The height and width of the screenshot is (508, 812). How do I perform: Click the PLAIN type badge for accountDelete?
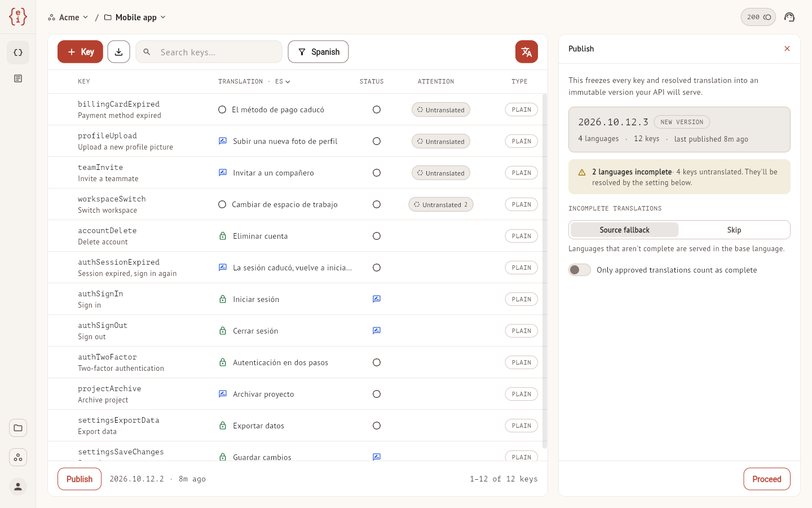tap(522, 236)
